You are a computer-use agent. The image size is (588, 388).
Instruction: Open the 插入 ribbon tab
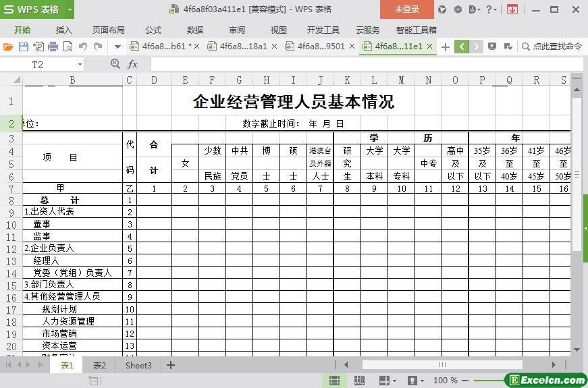[63, 30]
